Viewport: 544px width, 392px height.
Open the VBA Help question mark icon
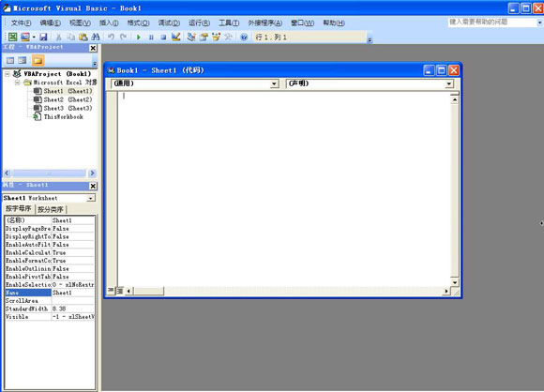pos(244,37)
